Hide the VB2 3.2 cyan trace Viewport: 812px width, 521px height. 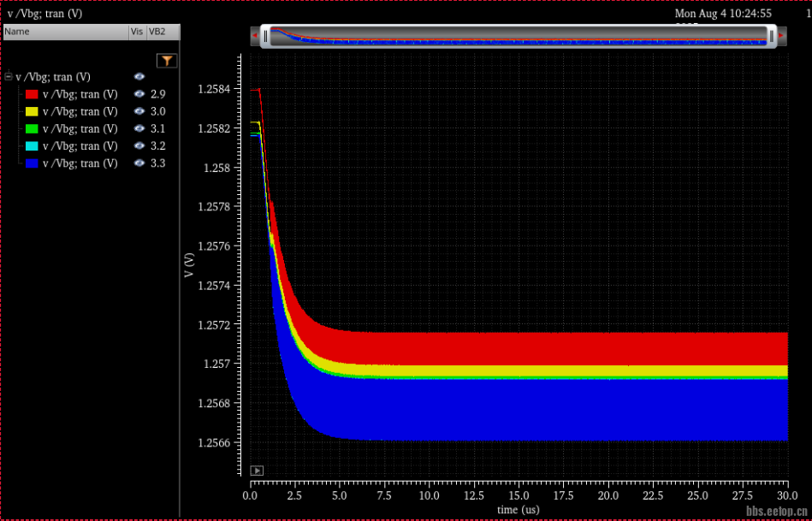[139, 146]
